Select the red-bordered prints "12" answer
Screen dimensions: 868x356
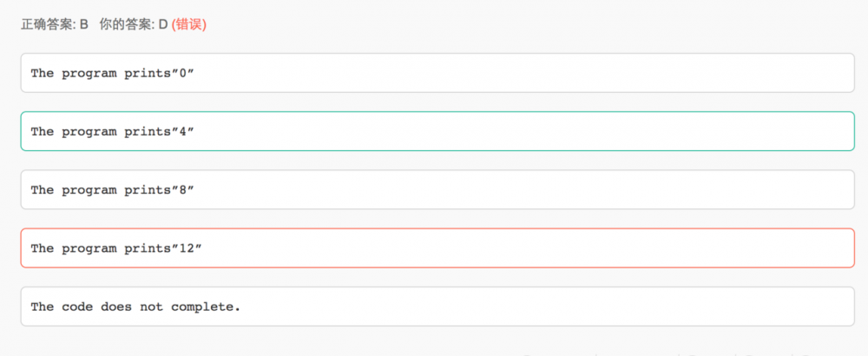tap(437, 248)
